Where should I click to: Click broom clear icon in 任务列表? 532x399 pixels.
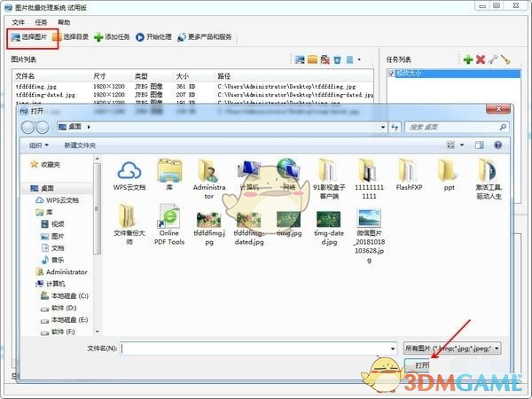[505, 59]
